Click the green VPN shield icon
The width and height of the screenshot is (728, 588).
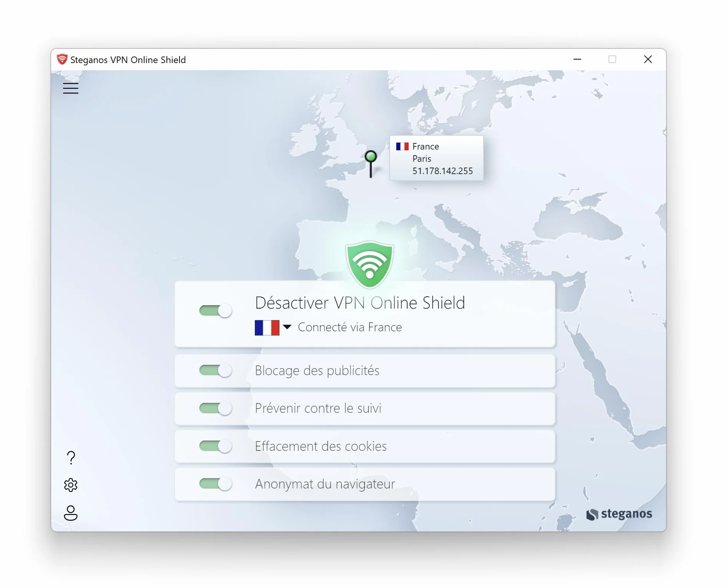369,264
